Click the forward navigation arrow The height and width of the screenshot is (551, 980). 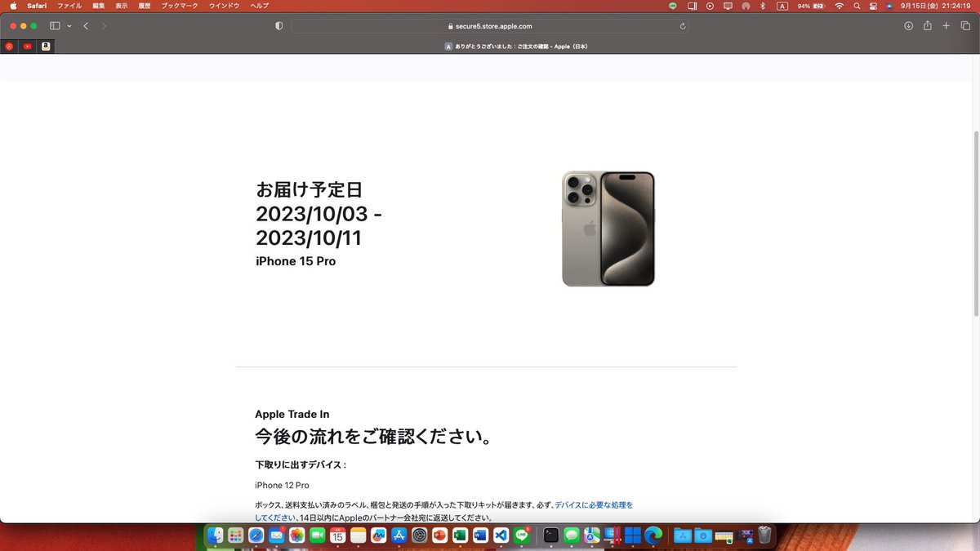(x=104, y=26)
